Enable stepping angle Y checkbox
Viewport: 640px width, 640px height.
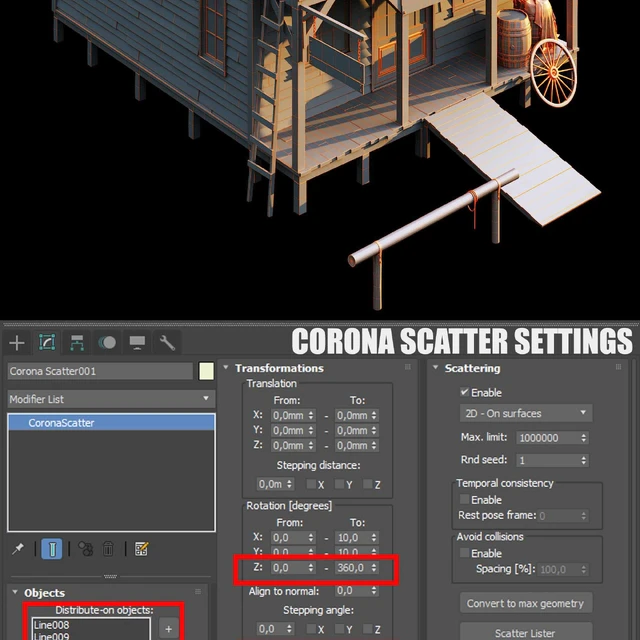coord(339,629)
